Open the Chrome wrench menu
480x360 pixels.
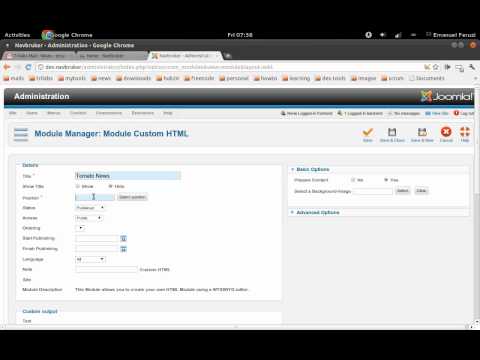pyautogui.click(x=472, y=67)
